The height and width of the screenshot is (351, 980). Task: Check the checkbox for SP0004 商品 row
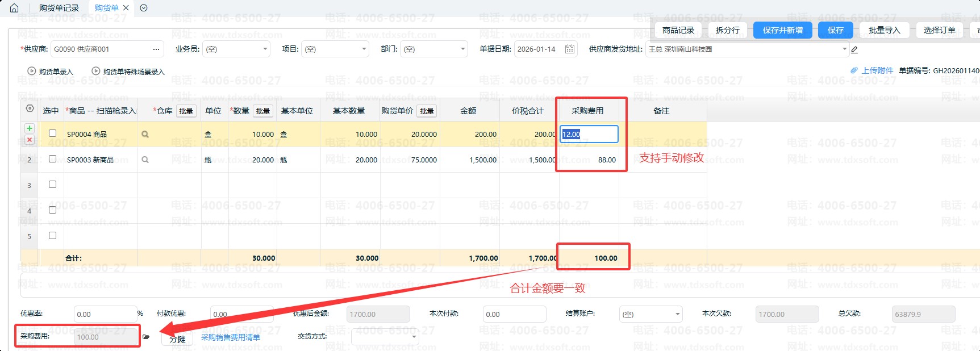click(x=53, y=133)
